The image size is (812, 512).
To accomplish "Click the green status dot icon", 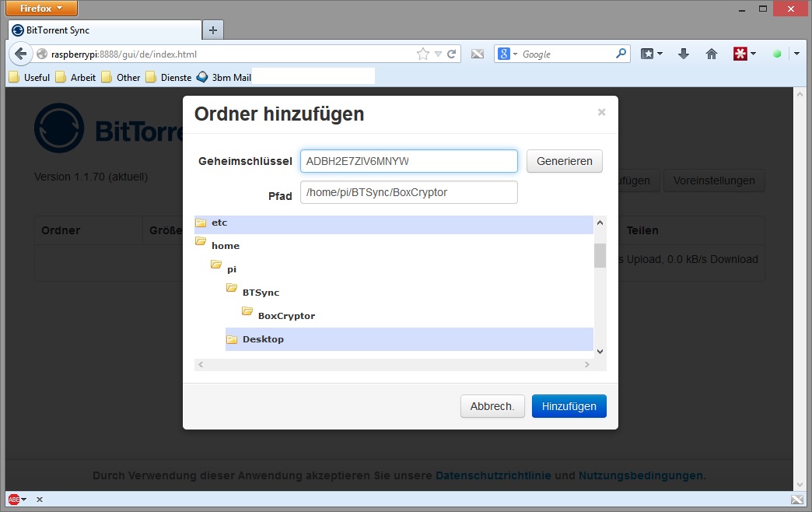I will coord(777,54).
